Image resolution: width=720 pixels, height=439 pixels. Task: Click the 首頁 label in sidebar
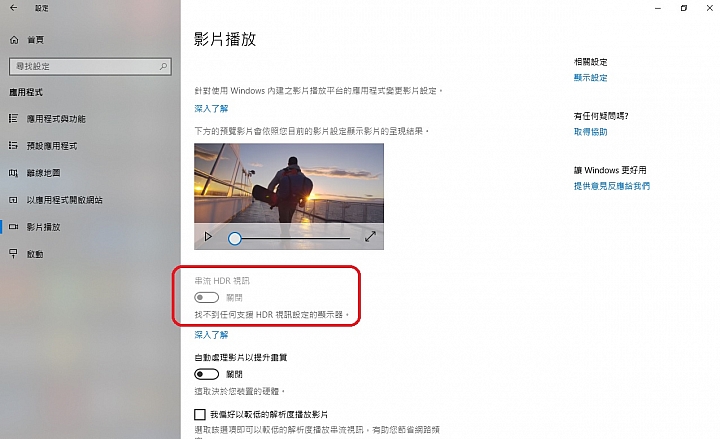tap(36, 40)
